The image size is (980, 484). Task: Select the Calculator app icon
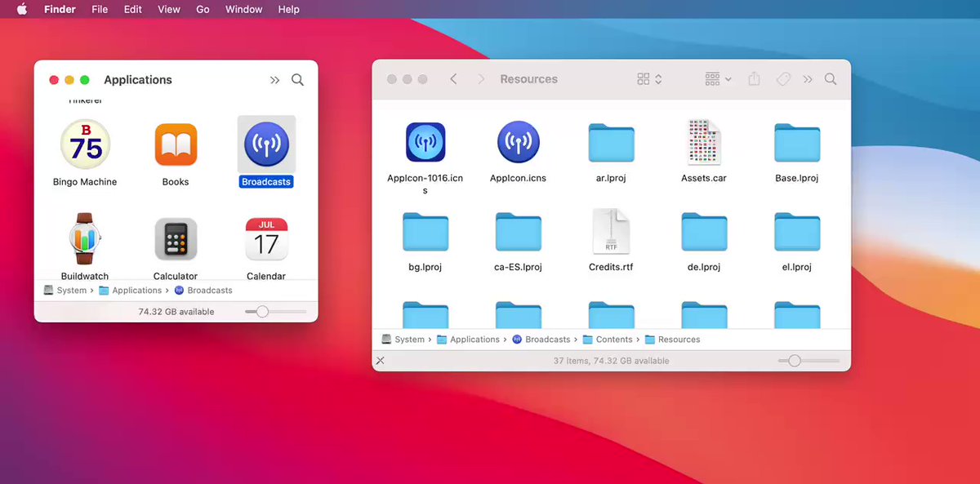coord(176,239)
